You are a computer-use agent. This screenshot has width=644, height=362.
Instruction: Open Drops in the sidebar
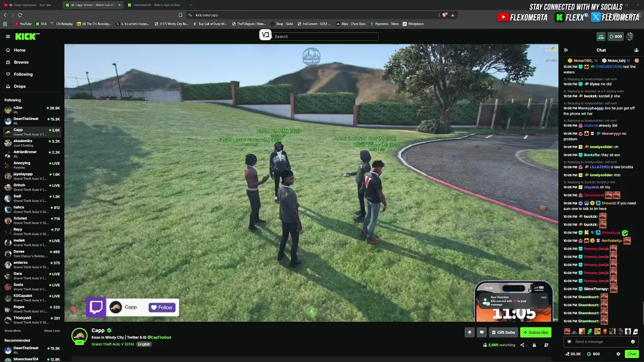point(32,86)
